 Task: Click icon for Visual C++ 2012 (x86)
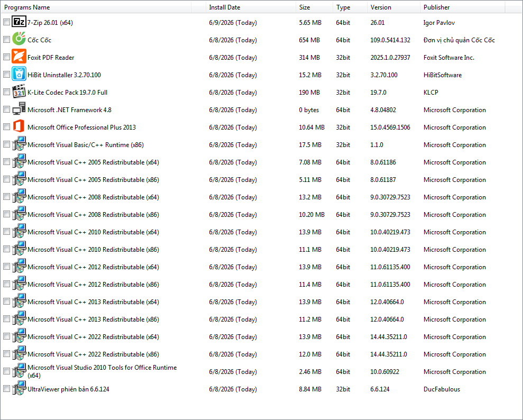(x=19, y=283)
